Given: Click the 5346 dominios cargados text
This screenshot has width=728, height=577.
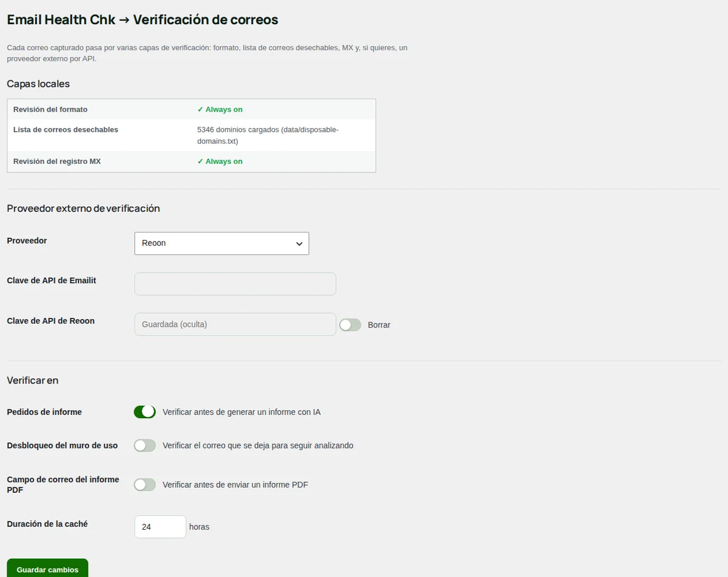Looking at the screenshot, I should pyautogui.click(x=268, y=135).
